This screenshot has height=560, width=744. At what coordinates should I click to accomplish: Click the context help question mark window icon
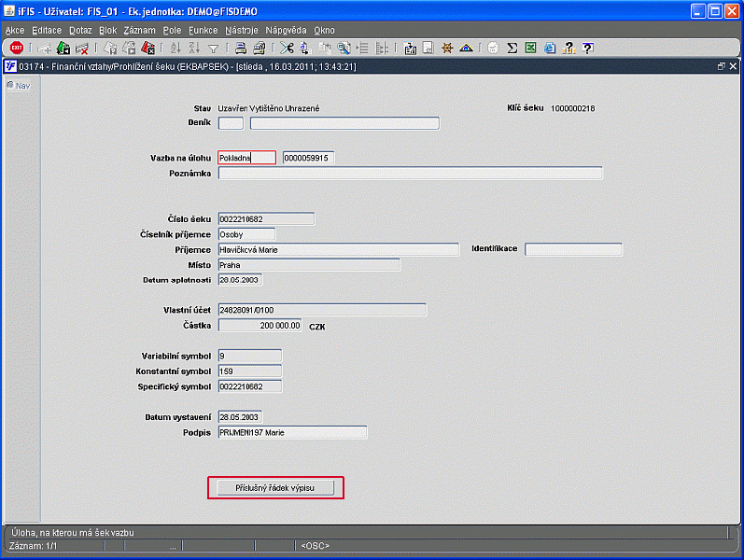click(x=587, y=48)
